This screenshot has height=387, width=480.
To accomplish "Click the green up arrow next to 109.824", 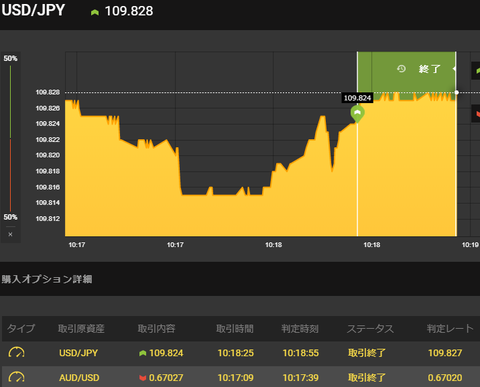I will click(143, 353).
